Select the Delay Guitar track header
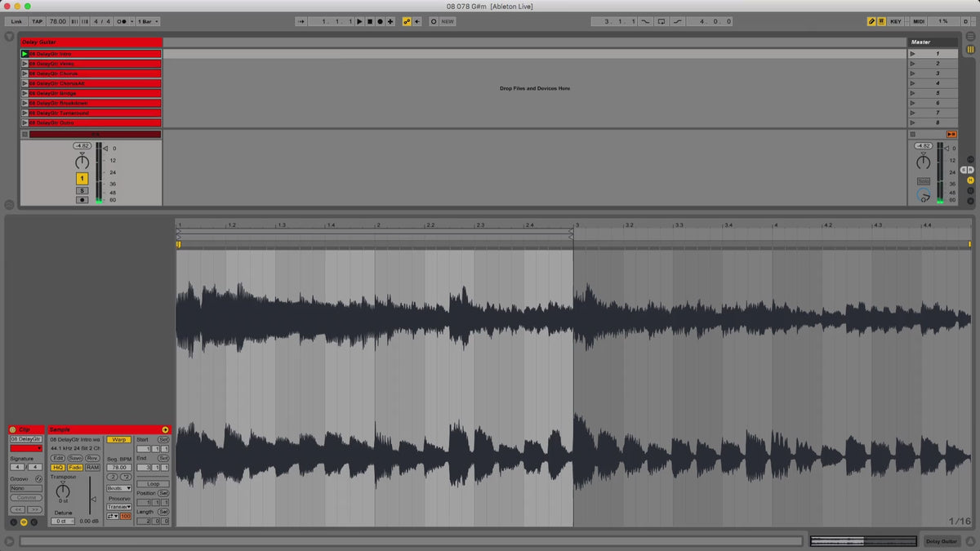Image resolution: width=980 pixels, height=551 pixels. click(91, 42)
